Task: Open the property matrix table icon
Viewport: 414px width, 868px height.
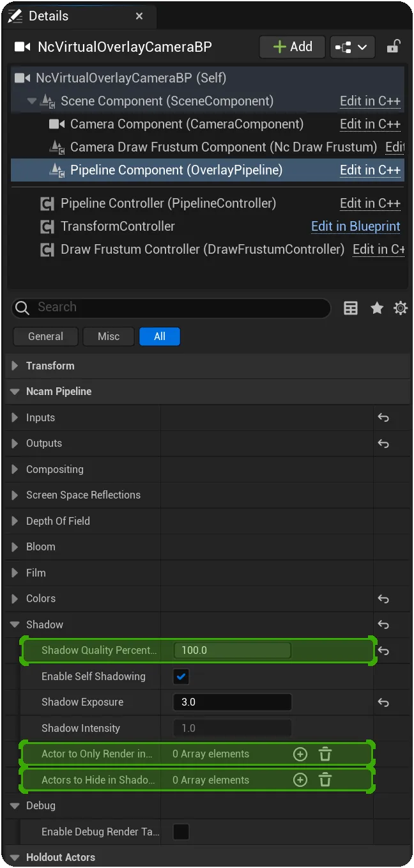Action: click(x=351, y=308)
